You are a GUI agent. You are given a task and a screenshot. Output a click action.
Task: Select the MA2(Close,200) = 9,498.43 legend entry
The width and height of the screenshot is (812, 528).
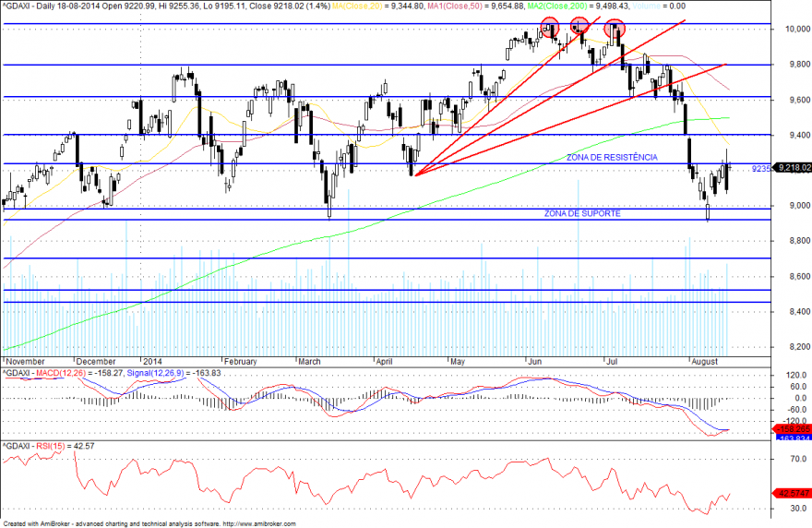(578, 6)
